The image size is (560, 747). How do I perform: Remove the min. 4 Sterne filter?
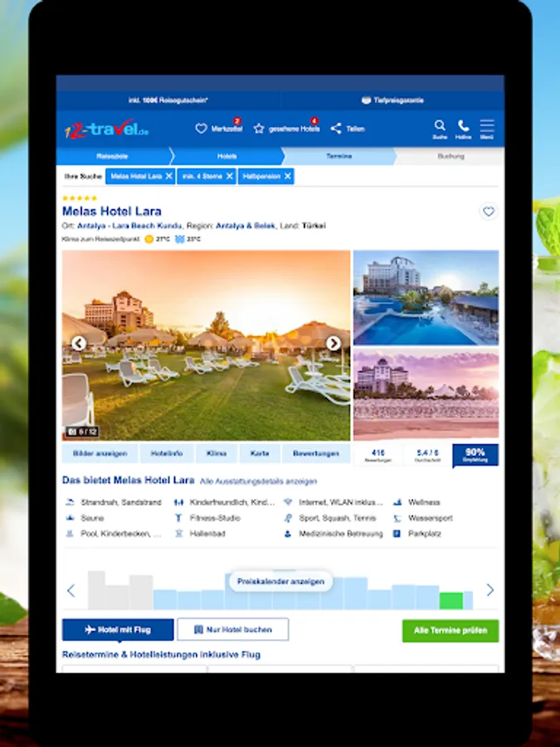230,176
